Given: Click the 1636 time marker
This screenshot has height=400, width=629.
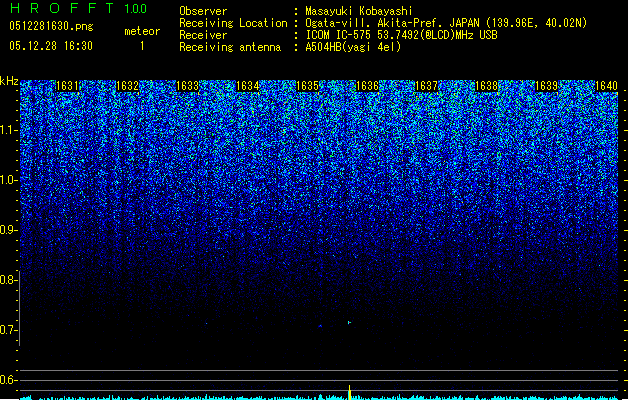Looking at the screenshot, I should [x=367, y=86].
